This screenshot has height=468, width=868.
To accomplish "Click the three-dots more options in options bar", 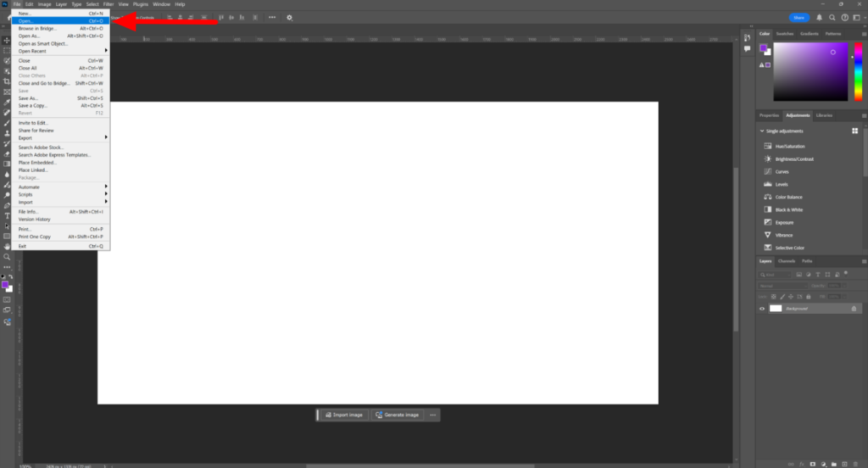I will pos(272,18).
